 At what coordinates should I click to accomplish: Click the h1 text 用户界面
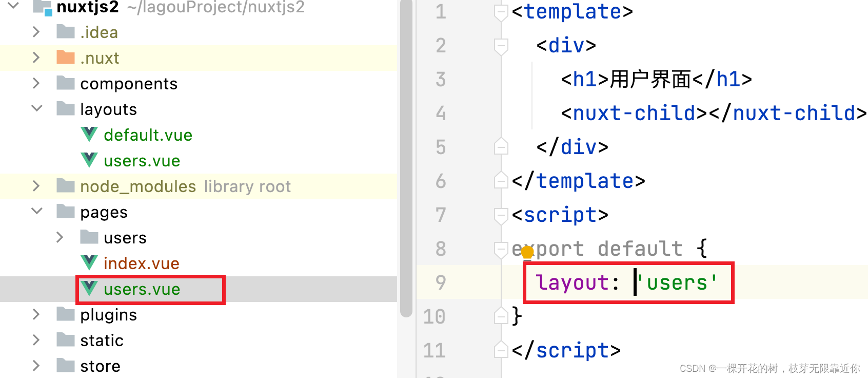[x=650, y=79]
